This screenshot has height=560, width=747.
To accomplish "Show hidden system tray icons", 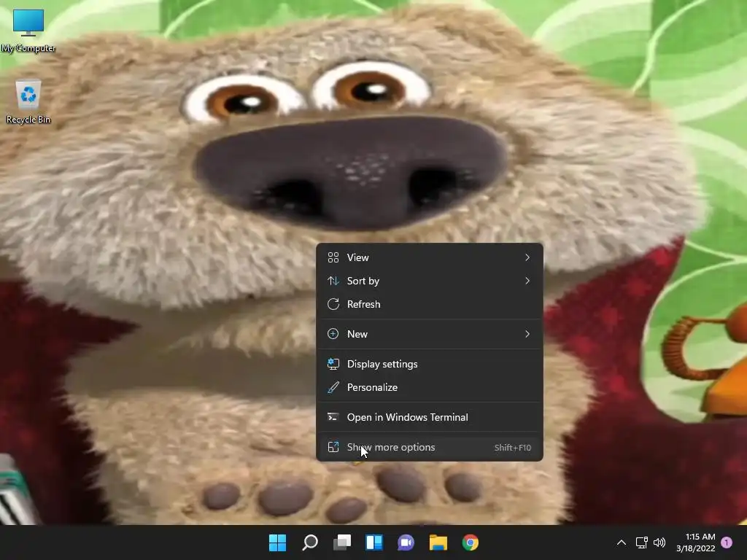I will pyautogui.click(x=622, y=542).
